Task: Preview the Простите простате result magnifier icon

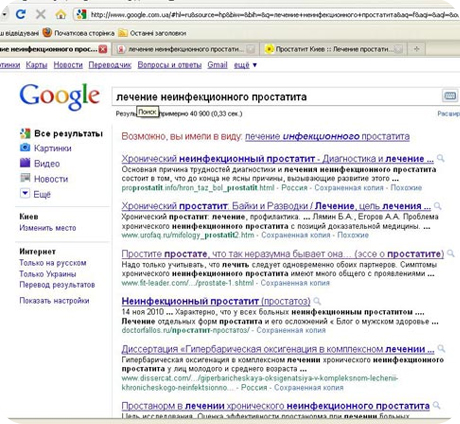Action: [x=450, y=253]
